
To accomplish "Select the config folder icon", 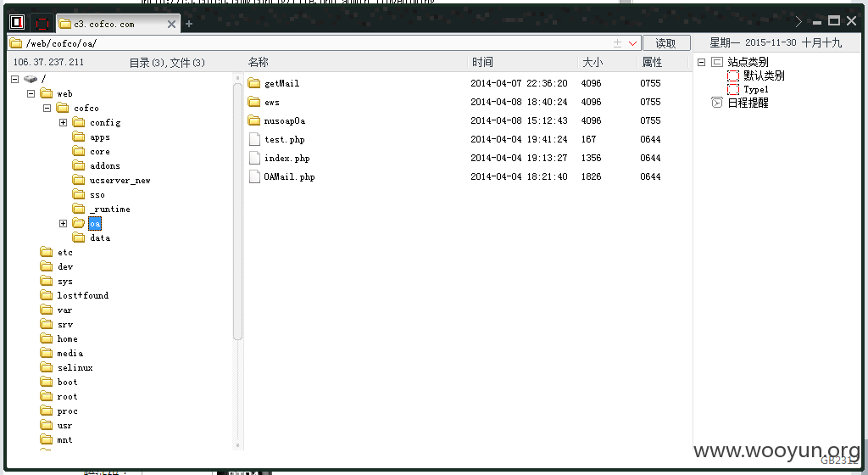I will click(79, 122).
